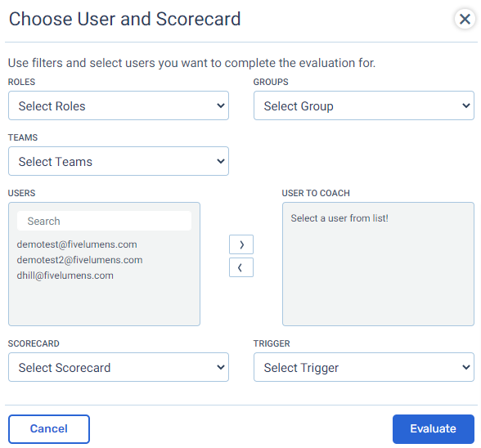
Task: Expand the Select Teams dropdown
Action: (x=119, y=161)
